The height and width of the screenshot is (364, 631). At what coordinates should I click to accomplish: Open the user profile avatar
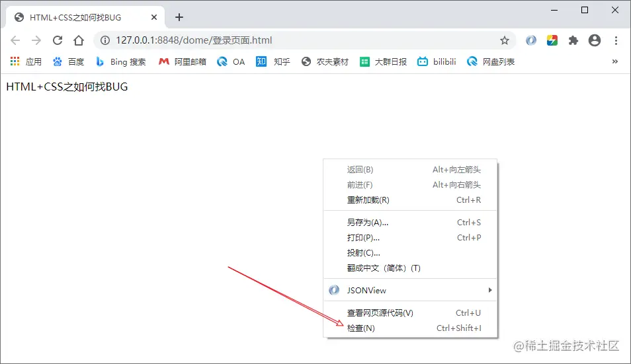coord(595,40)
